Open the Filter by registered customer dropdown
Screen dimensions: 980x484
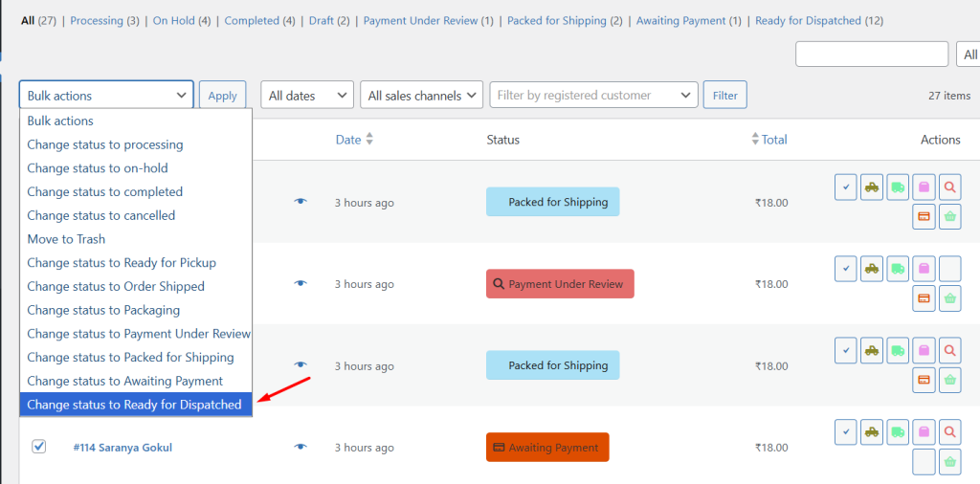click(x=593, y=96)
